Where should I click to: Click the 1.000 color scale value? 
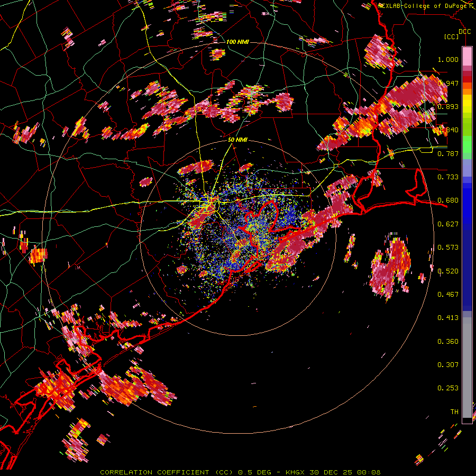point(448,59)
